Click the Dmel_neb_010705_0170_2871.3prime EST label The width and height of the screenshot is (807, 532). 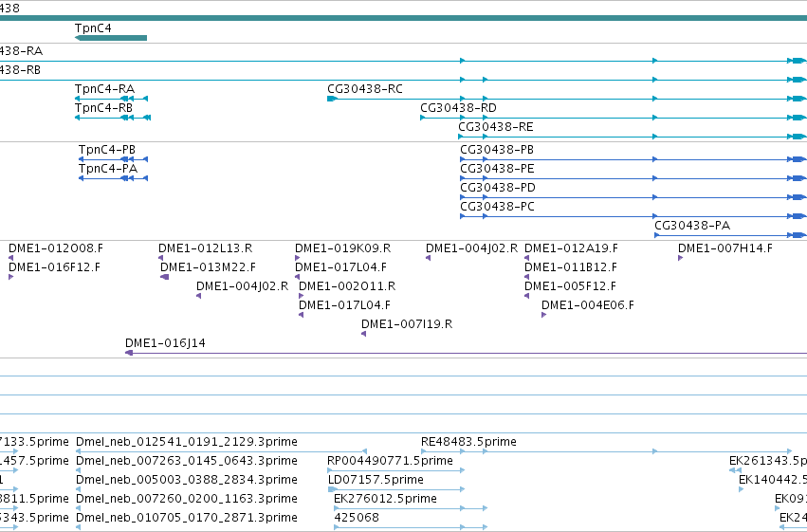(186, 518)
